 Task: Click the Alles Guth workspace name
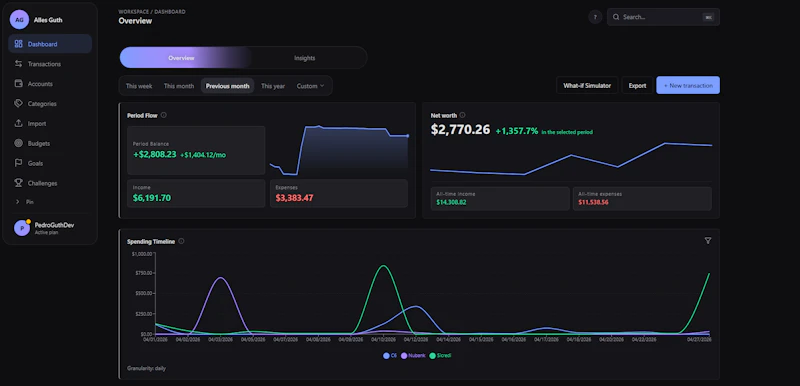click(48, 20)
